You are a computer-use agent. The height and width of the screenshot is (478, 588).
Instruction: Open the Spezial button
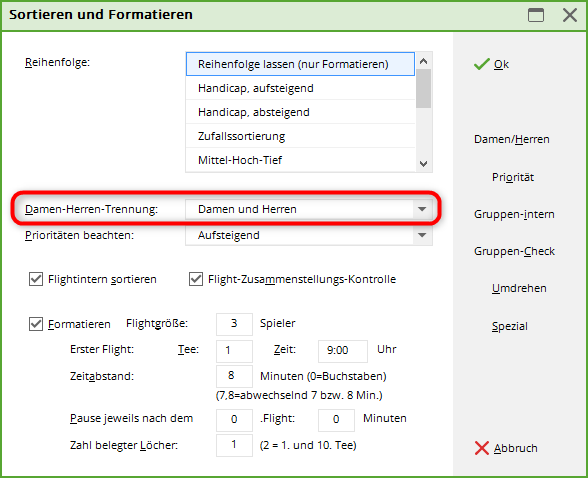(x=510, y=326)
